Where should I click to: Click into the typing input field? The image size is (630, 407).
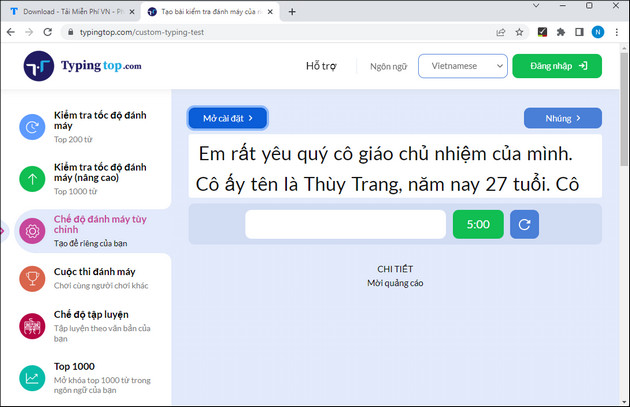point(346,224)
